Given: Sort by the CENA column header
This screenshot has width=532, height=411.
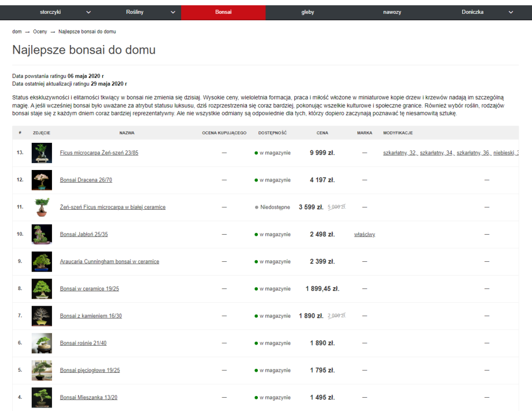Looking at the screenshot, I should point(322,133).
